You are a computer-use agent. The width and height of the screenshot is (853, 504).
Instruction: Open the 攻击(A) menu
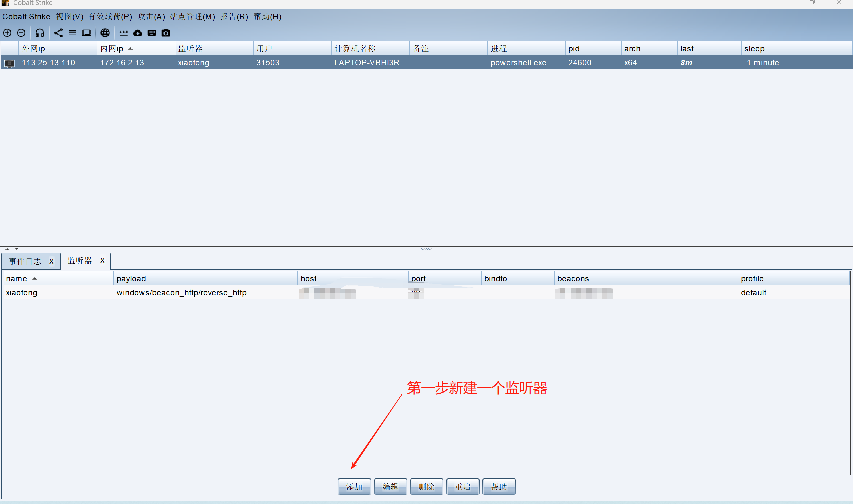click(x=151, y=17)
